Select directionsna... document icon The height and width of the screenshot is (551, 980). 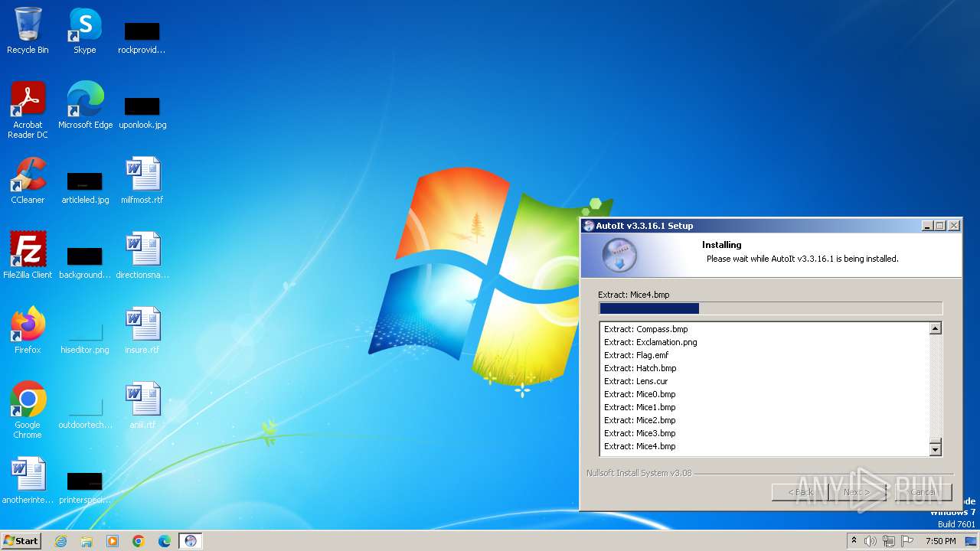click(142, 256)
